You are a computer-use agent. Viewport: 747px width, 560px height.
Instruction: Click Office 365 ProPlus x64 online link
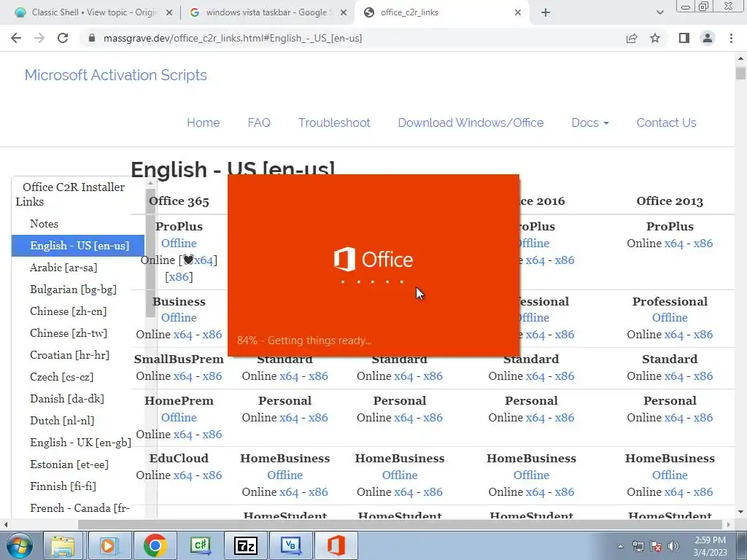tap(204, 260)
